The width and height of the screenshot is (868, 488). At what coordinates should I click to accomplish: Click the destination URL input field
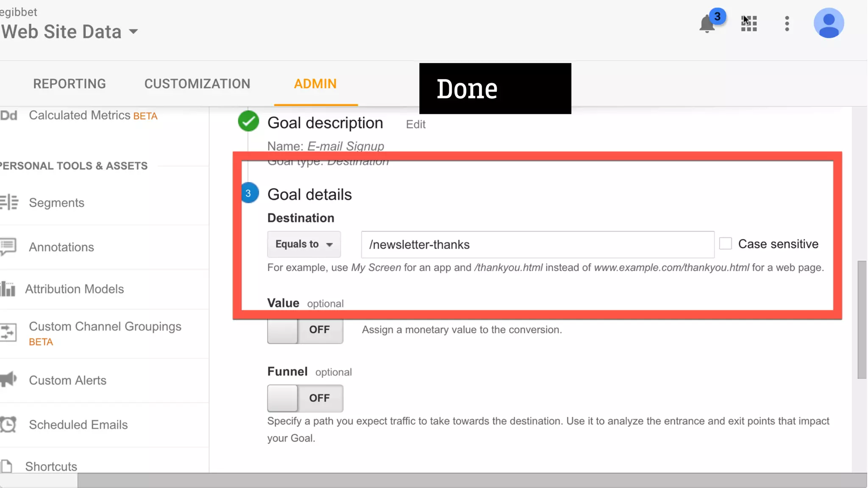click(537, 244)
